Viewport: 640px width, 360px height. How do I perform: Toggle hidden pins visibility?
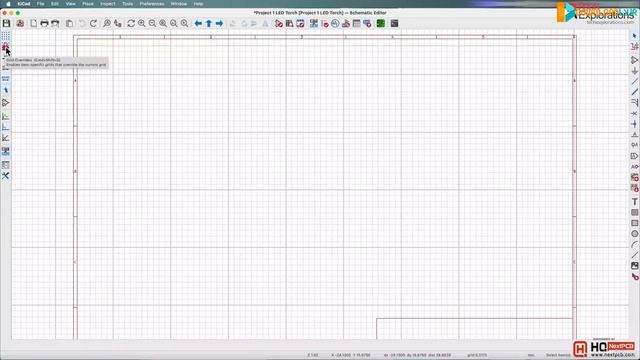5,103
